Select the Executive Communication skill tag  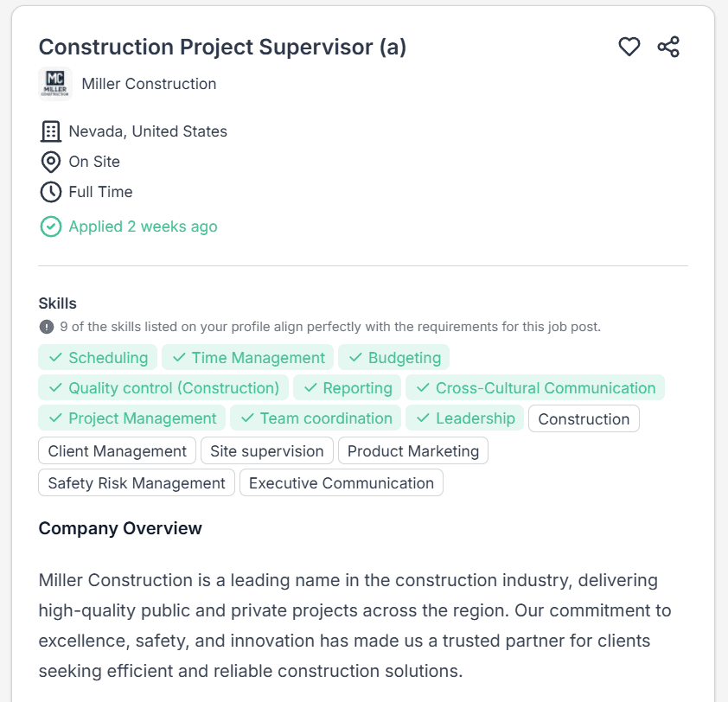tap(342, 482)
